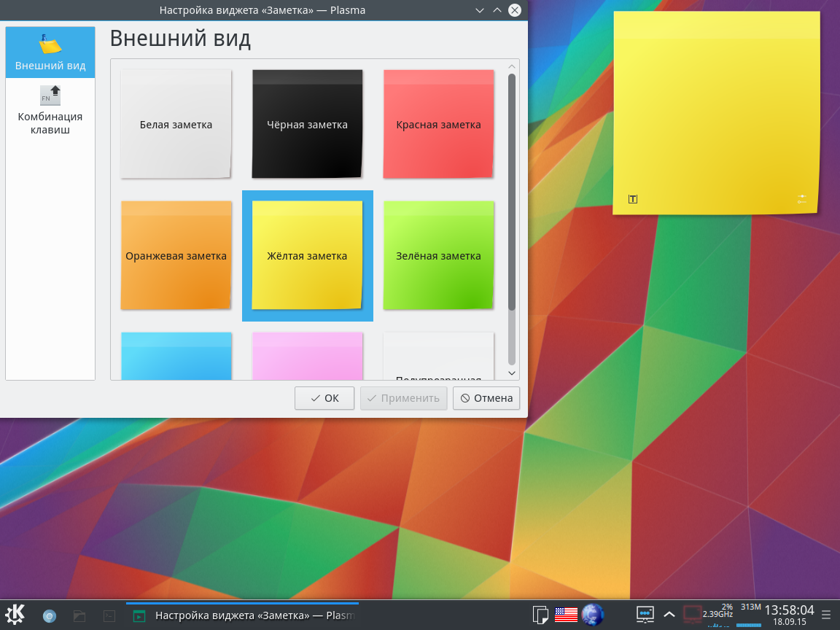Image resolution: width=840 pixels, height=630 pixels.
Task: Select the Оранжевая заметка swatch
Action: pos(176,255)
